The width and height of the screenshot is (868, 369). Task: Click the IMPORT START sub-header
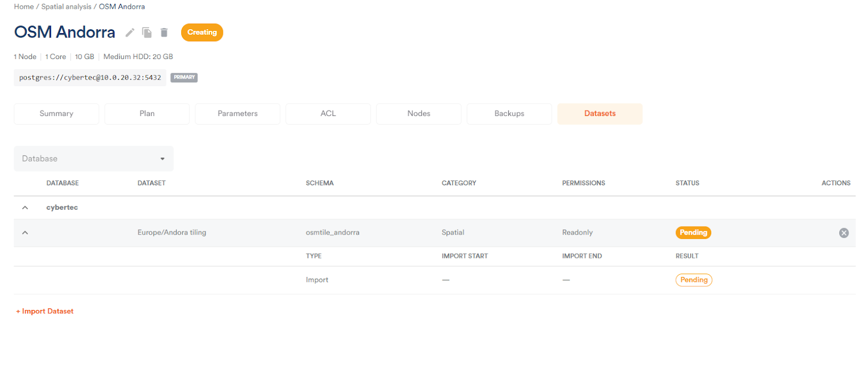click(465, 256)
